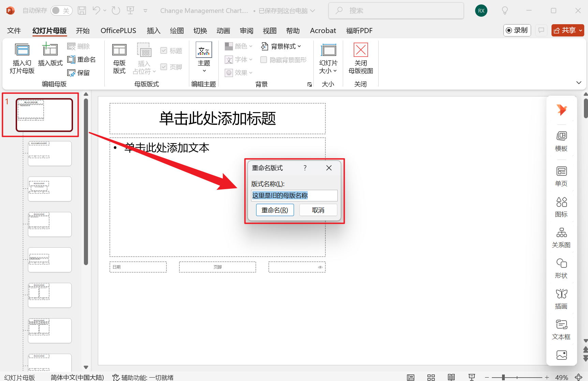
Task: Open the 图标 panel on the right
Action: pos(561,206)
